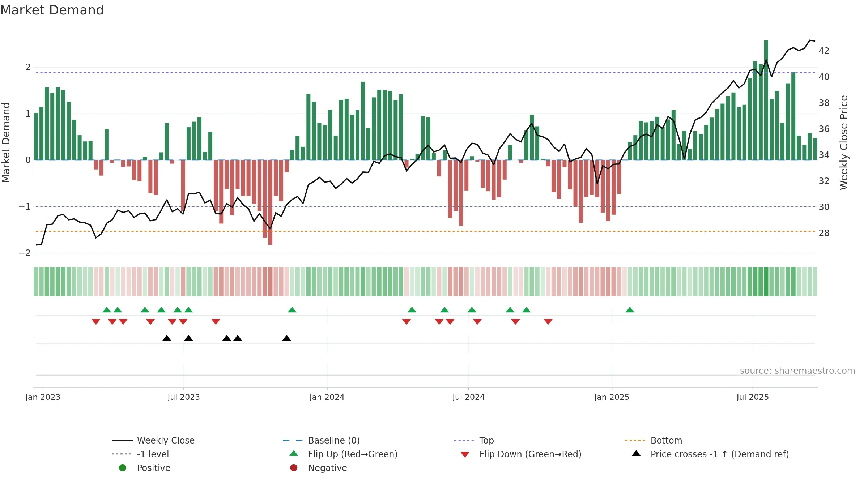Screen dimensions: 868x488
Task: Click the red Negative circle legend icon
Action: tap(294, 468)
